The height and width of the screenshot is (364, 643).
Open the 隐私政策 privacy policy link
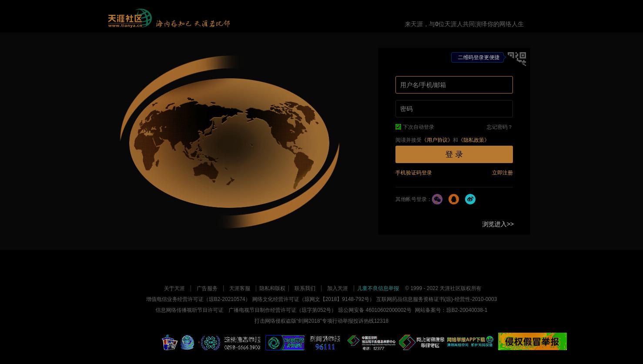coord(474,140)
